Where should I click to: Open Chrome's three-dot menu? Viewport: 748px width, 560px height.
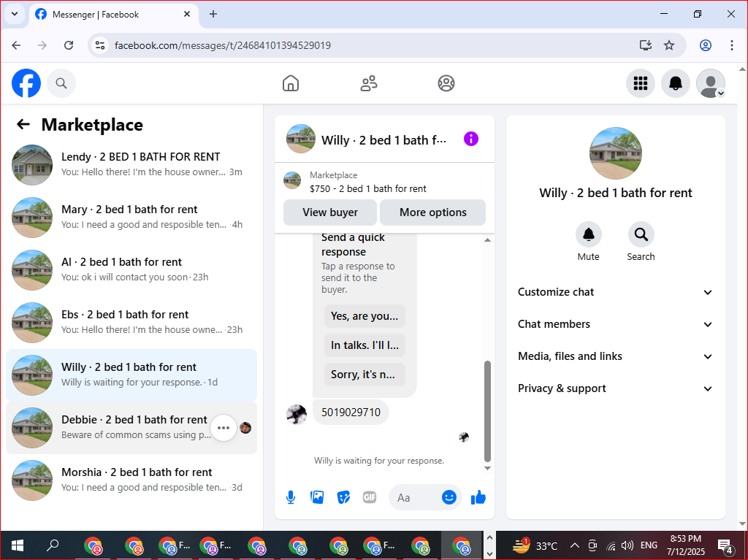pos(732,45)
